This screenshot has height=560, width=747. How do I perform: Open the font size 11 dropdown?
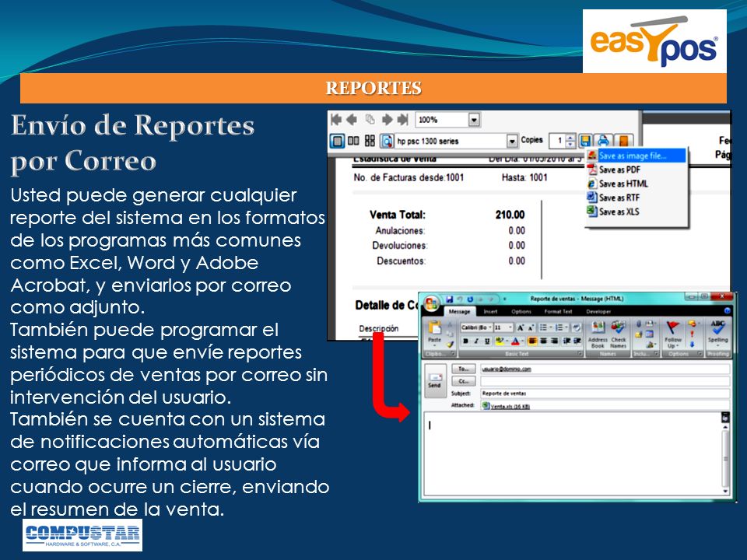[x=510, y=327]
